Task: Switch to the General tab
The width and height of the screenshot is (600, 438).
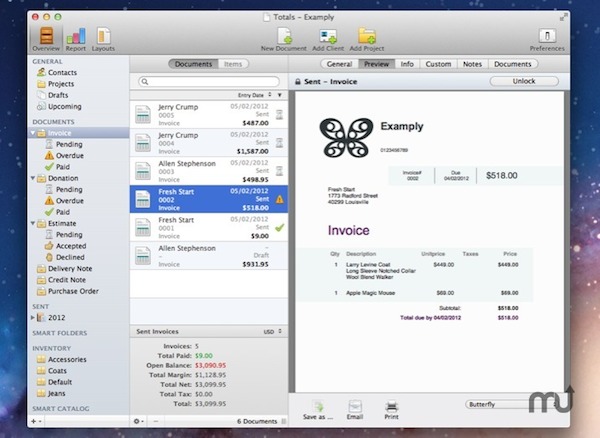Action: click(x=339, y=64)
